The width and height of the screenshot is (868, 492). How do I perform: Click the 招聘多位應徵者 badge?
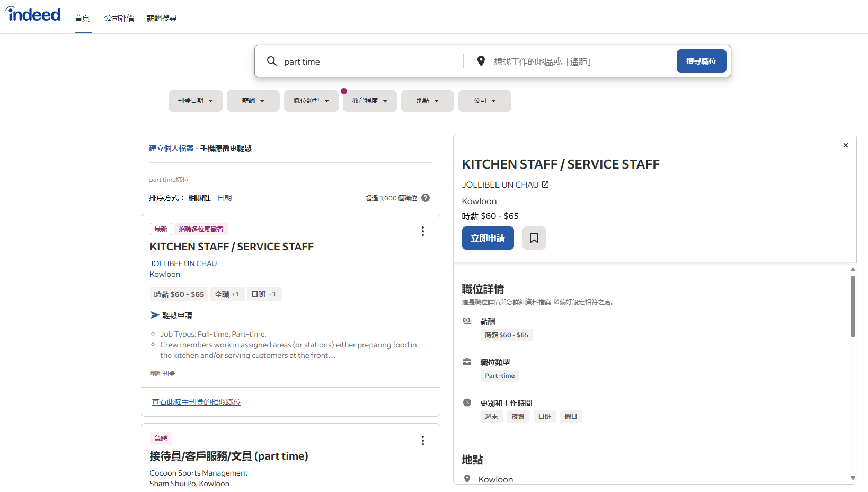point(201,229)
